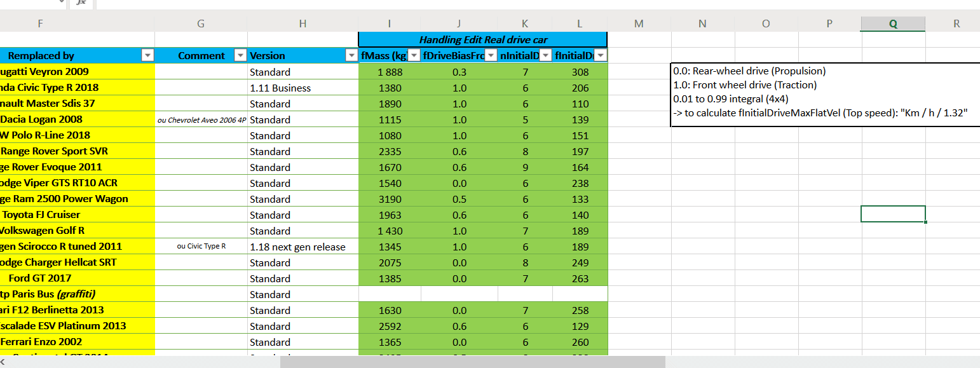
Task: Click the drive bias 0.3 cell
Action: (459, 72)
